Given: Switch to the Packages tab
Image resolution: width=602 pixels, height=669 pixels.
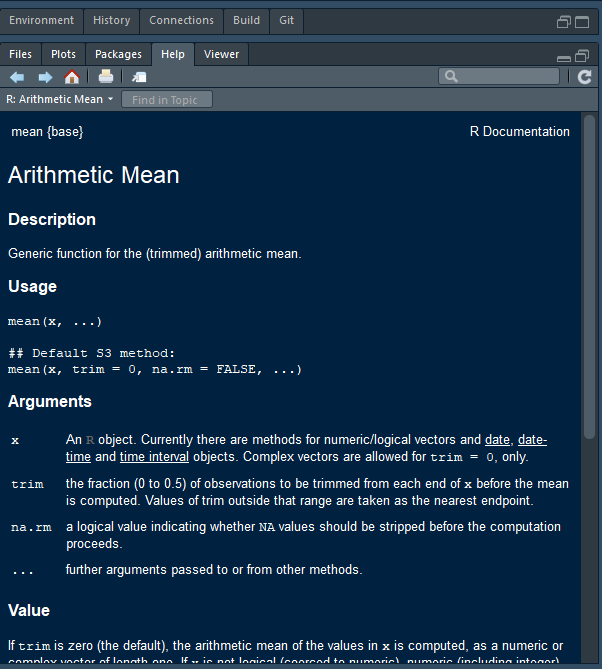Looking at the screenshot, I should click(119, 54).
